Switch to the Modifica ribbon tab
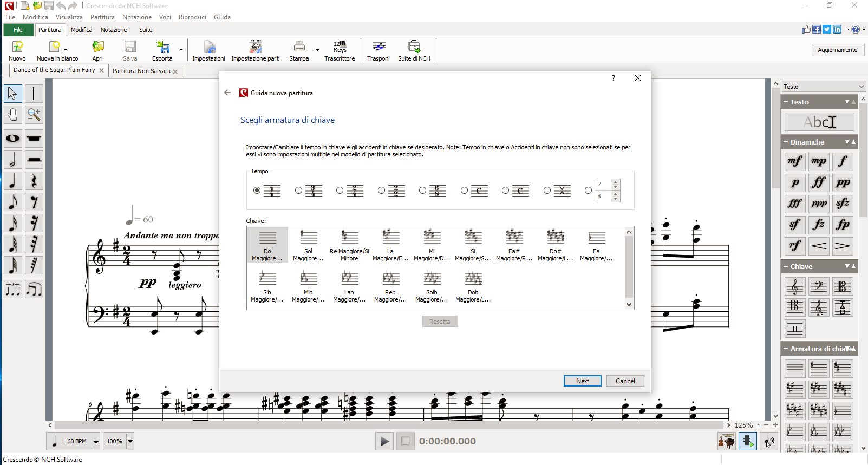The image size is (868, 465). coord(81,30)
